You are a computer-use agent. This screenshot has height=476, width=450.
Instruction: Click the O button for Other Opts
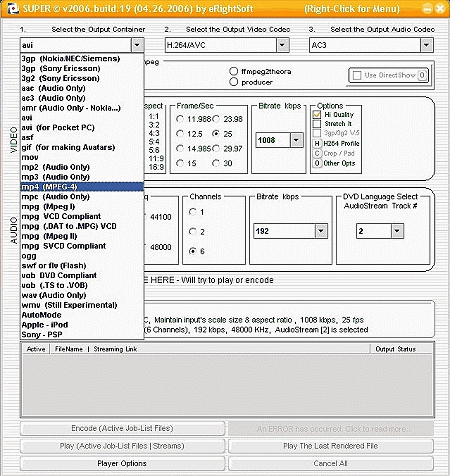[x=317, y=163]
